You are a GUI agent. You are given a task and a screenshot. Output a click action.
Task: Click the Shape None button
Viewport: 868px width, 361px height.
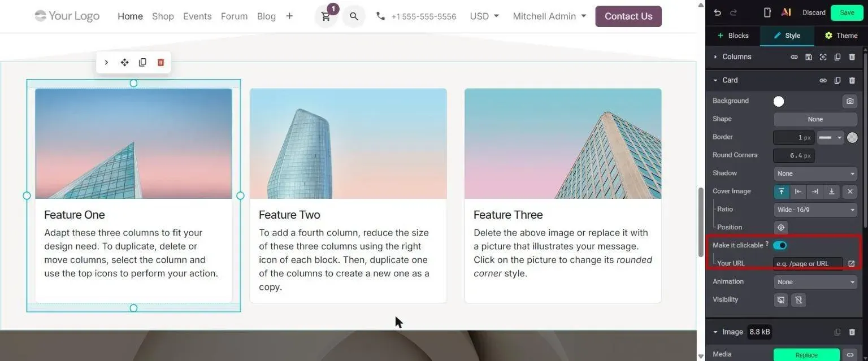tap(815, 119)
